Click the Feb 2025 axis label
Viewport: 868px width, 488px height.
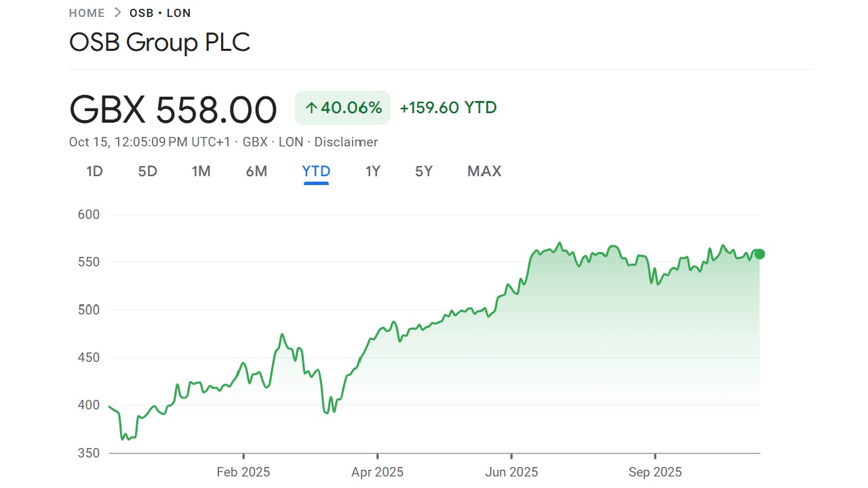click(243, 472)
